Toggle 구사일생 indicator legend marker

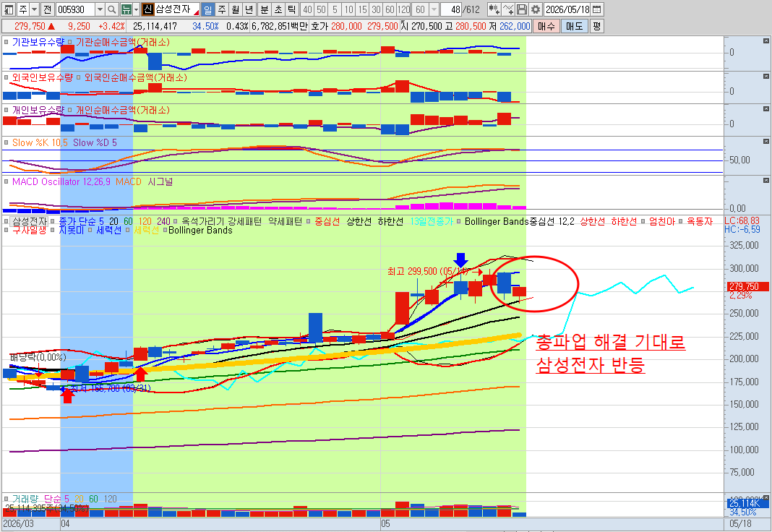point(7,231)
